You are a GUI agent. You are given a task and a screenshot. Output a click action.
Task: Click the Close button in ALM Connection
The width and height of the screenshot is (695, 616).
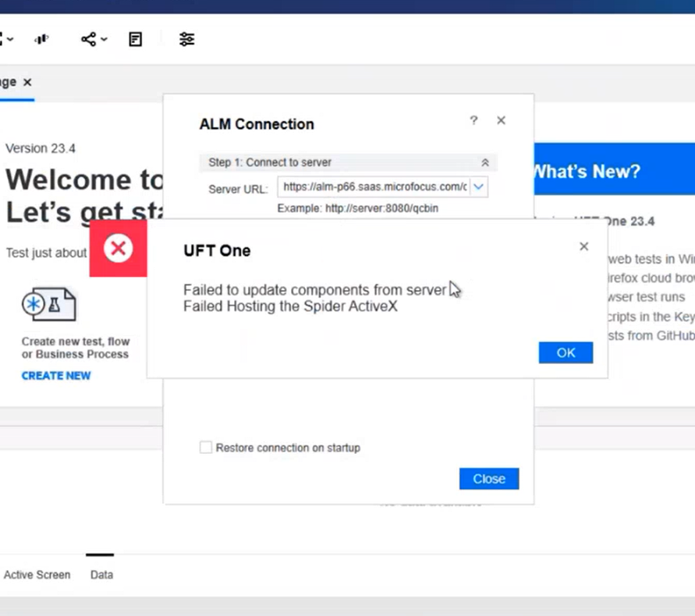pyautogui.click(x=489, y=479)
